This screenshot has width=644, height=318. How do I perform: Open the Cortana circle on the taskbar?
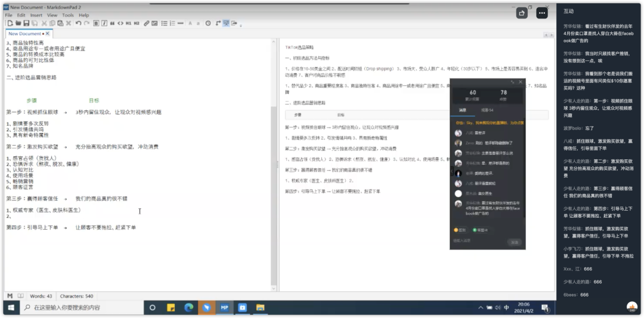153,307
